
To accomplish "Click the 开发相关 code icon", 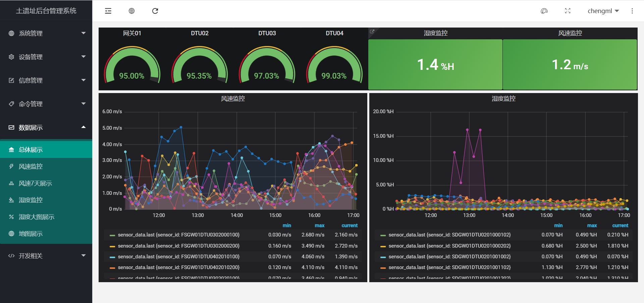I will click(11, 256).
